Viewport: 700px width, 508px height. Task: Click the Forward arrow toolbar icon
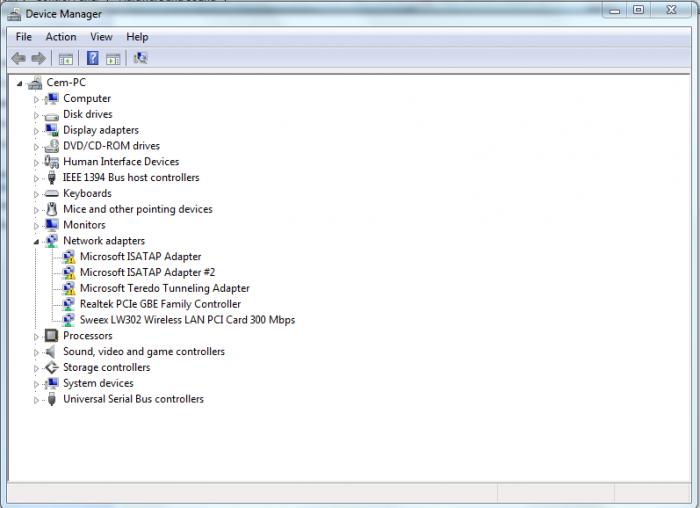pyautogui.click(x=38, y=58)
